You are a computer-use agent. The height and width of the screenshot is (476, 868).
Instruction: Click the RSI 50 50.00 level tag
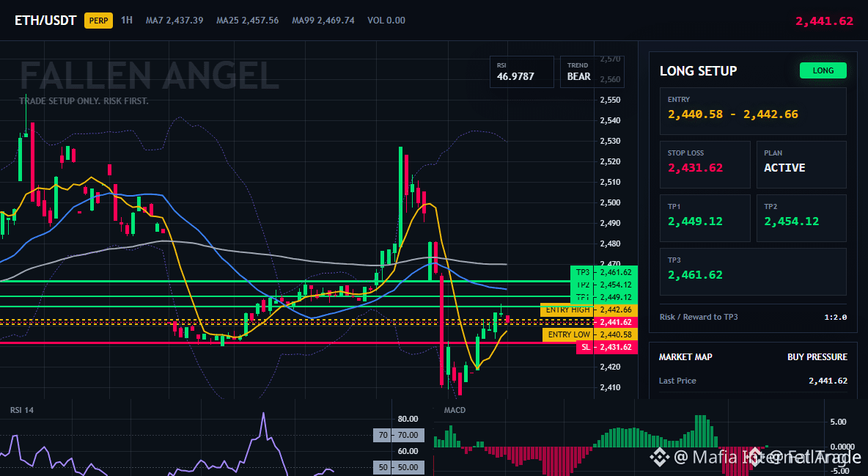tap(399, 468)
